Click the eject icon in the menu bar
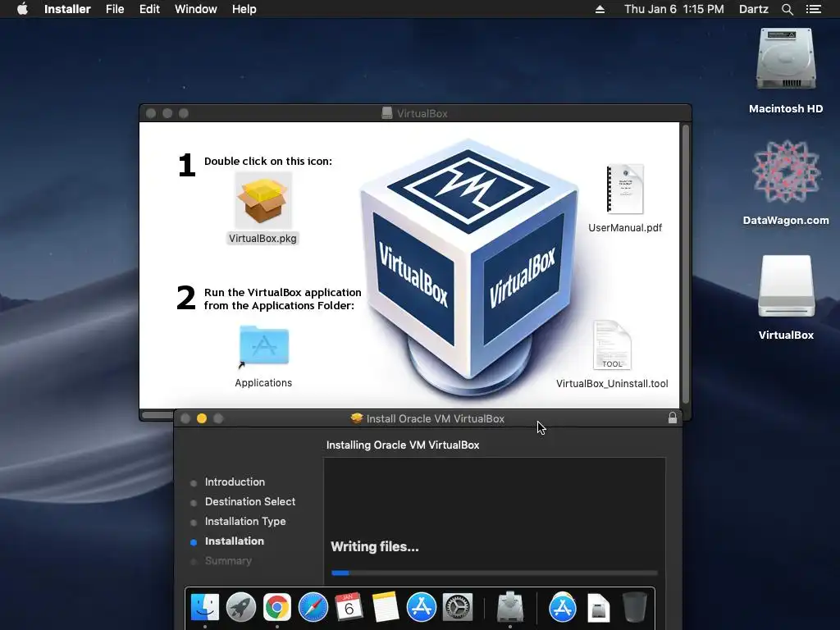This screenshot has height=630, width=840. tap(600, 9)
